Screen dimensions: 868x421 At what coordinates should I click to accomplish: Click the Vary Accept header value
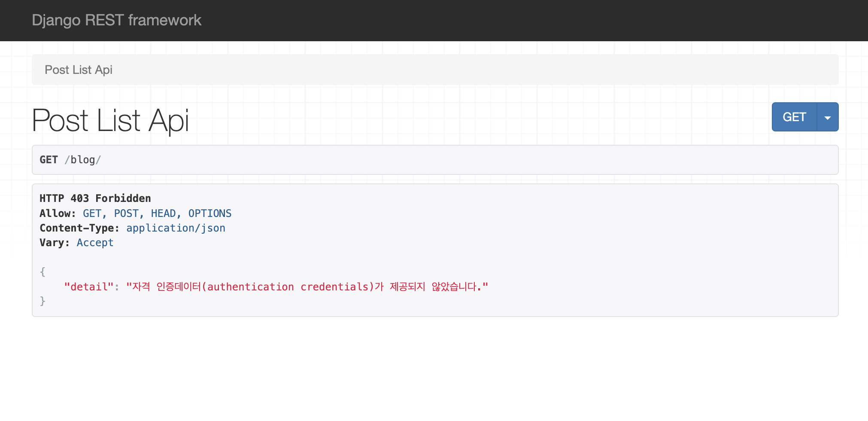click(x=95, y=243)
